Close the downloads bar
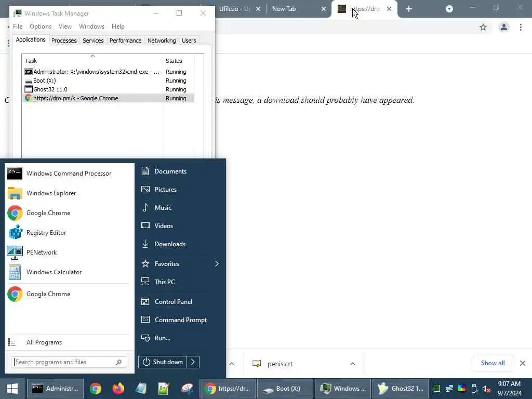Image resolution: width=532 pixels, height=399 pixels. [x=523, y=363]
